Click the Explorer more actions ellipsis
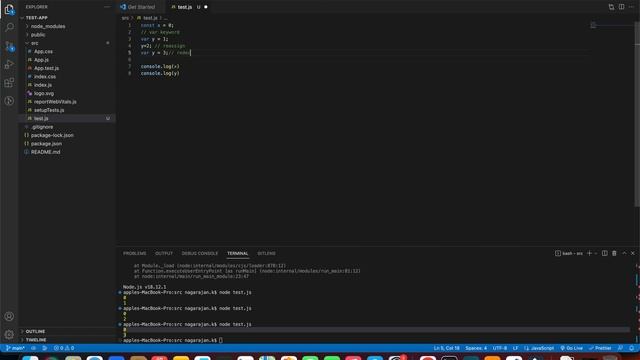 click(107, 7)
